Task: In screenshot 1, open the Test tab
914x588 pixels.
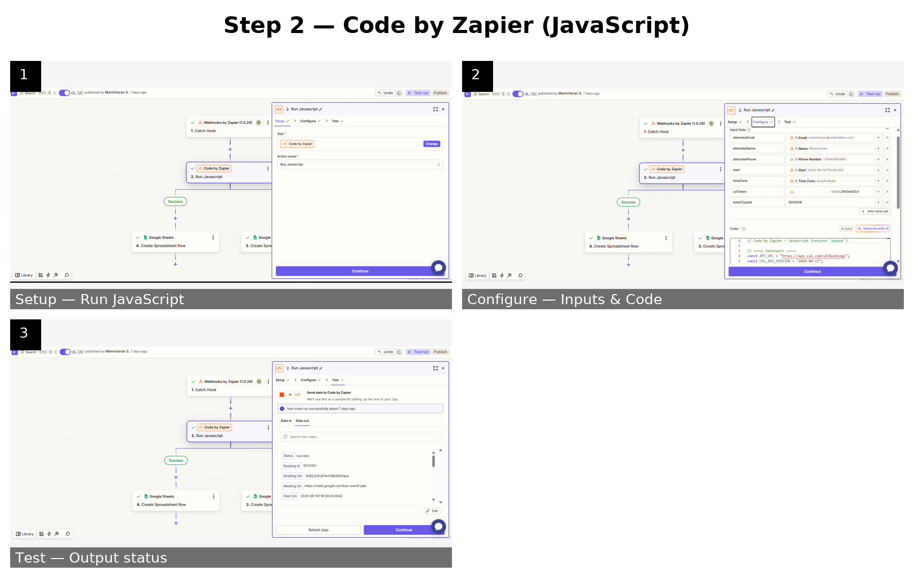Action: coord(337,121)
